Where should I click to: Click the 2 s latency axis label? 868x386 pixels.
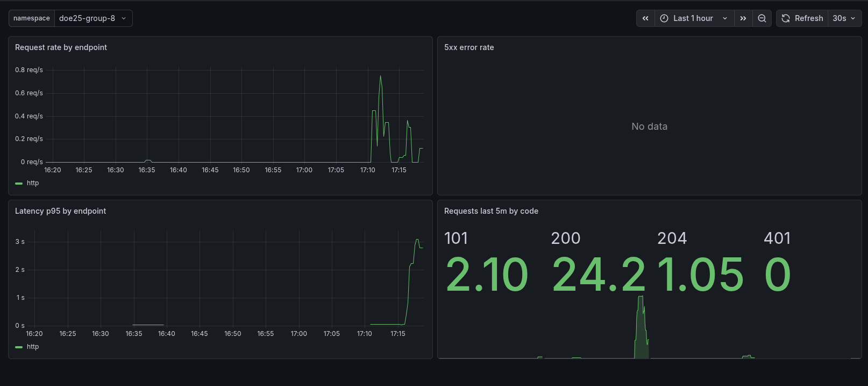[20, 270]
